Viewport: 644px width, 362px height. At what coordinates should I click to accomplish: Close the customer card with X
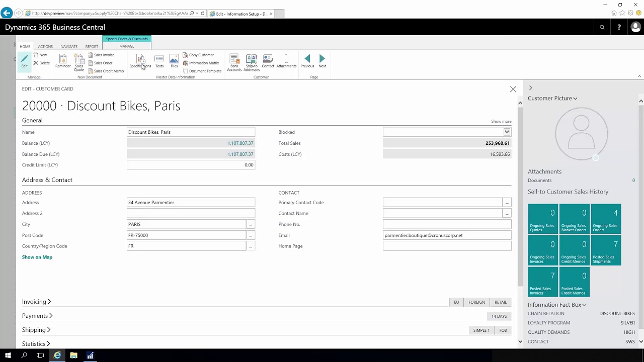point(513,89)
